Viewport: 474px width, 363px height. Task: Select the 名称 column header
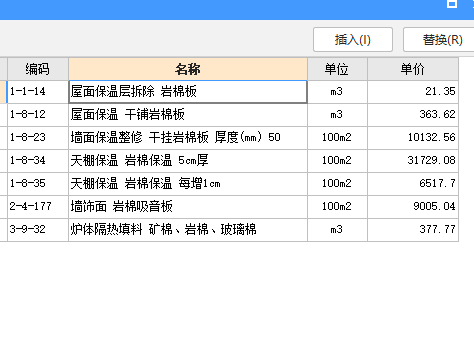tap(188, 69)
